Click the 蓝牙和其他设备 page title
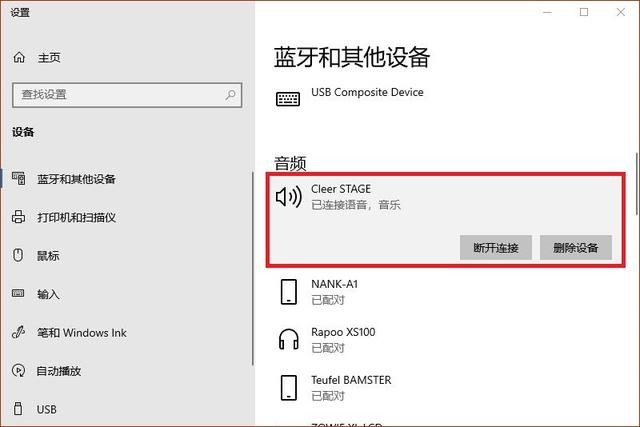640x427 pixels. 352,57
